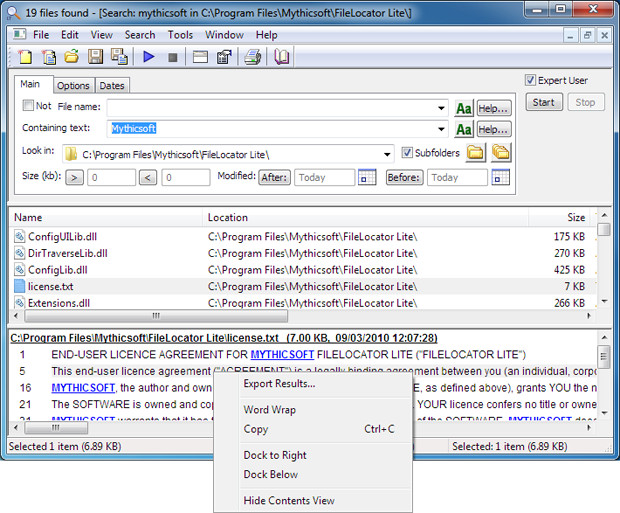
Task: Expand the File name dropdown
Action: click(441, 108)
